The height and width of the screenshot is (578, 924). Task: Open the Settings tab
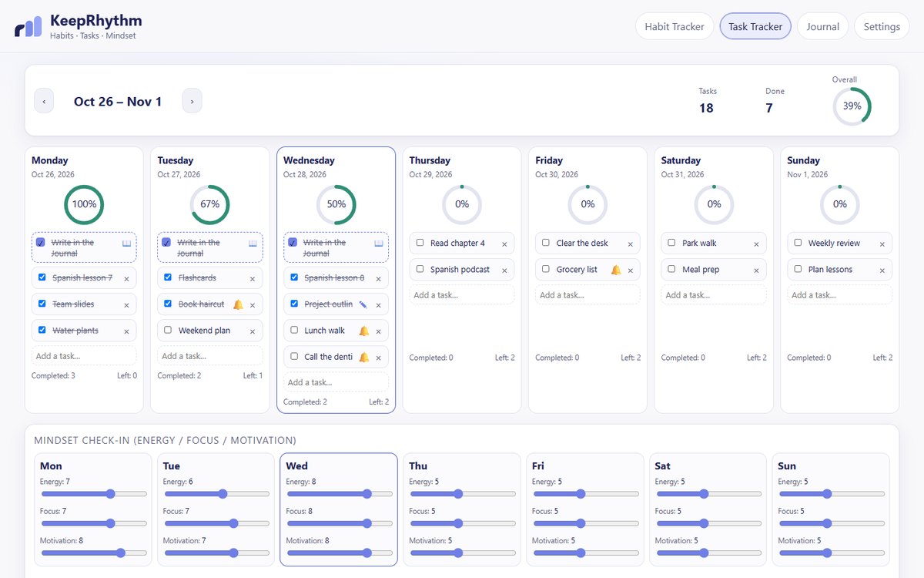coord(882,26)
